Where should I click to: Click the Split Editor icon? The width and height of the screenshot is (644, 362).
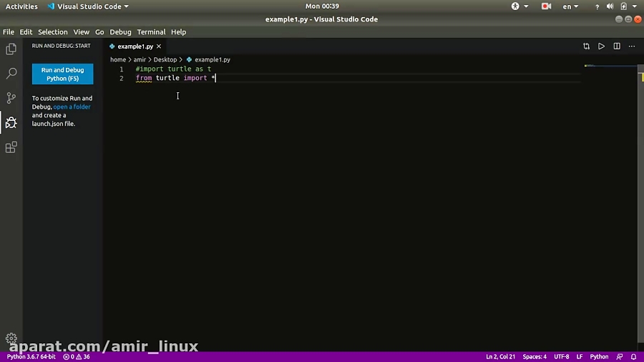[x=617, y=47]
